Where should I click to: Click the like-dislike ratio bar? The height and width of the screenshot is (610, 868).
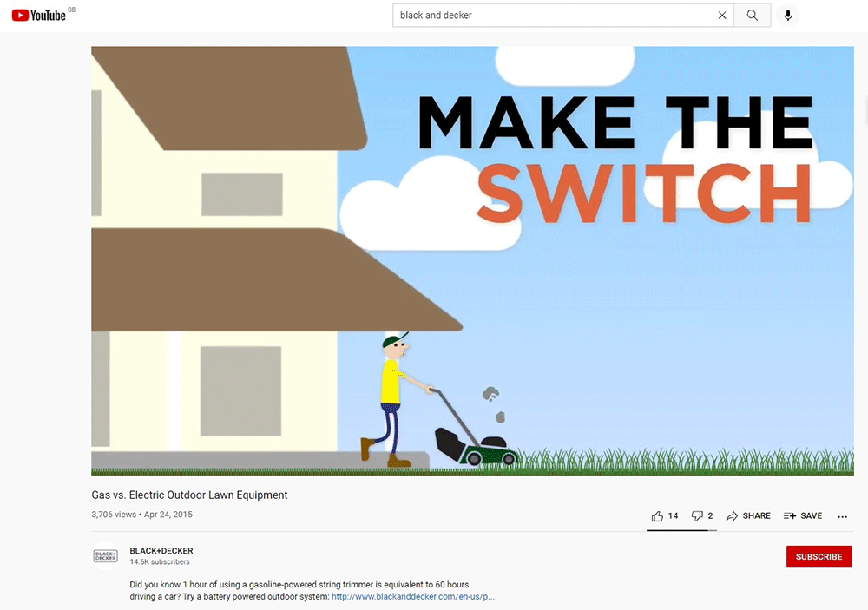(681, 530)
